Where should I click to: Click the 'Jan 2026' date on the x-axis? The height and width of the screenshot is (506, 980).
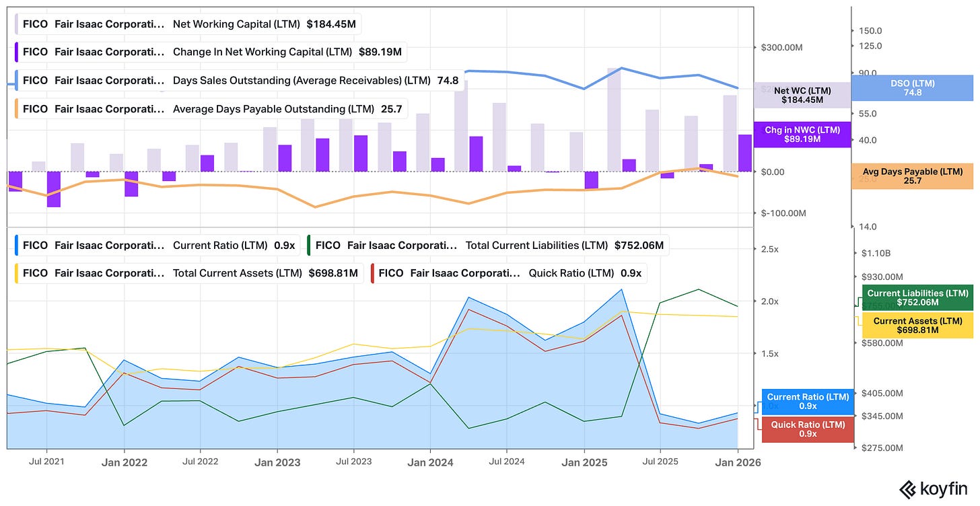pos(738,462)
